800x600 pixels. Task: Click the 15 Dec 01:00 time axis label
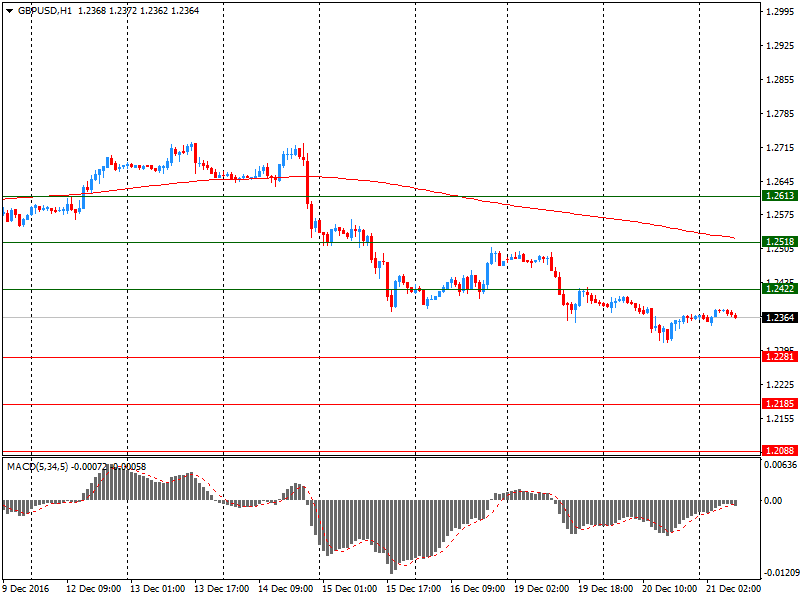click(349, 589)
